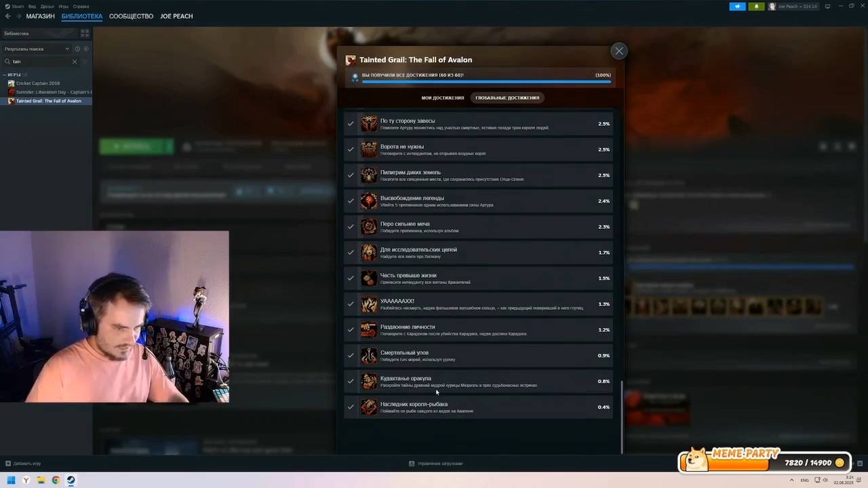Click the 'Наследник короля-рыбака' achievement icon
Viewport: 868px width, 488px height.
click(369, 407)
